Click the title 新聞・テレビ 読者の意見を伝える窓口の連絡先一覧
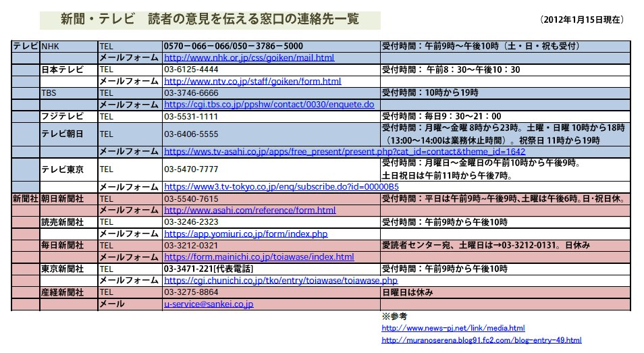This screenshot has width=644, height=353. click(x=210, y=20)
